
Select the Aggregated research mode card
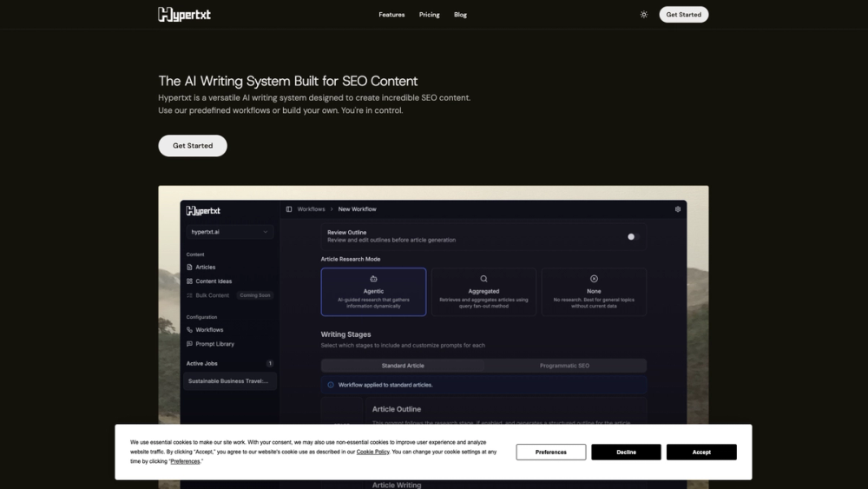tap(483, 292)
